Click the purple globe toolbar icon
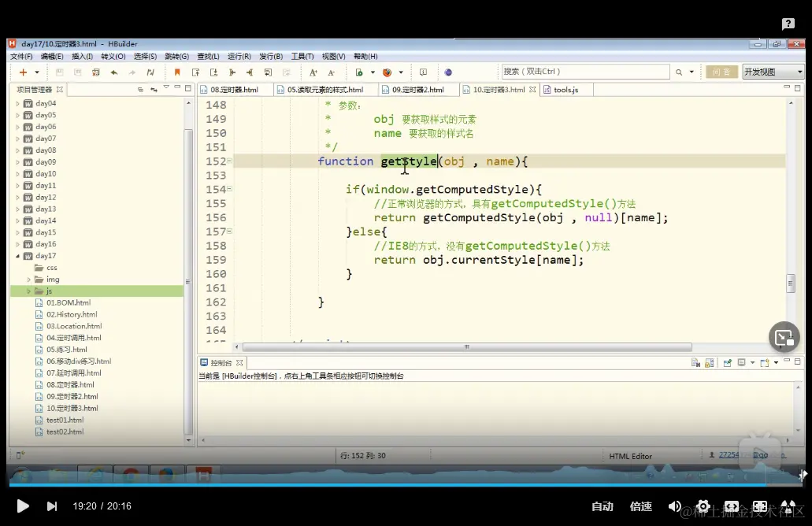This screenshot has height=526, width=812. (x=448, y=72)
